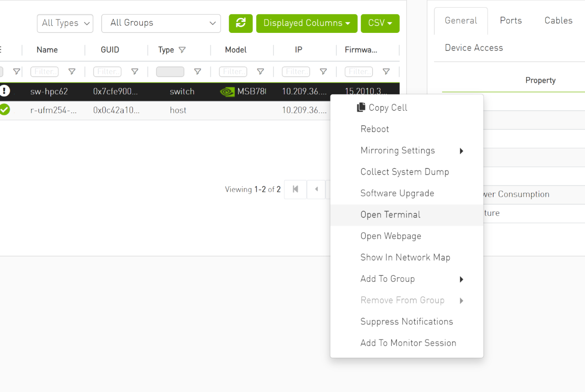
Task: Click the Model column filter funnel icon
Action: click(x=260, y=72)
